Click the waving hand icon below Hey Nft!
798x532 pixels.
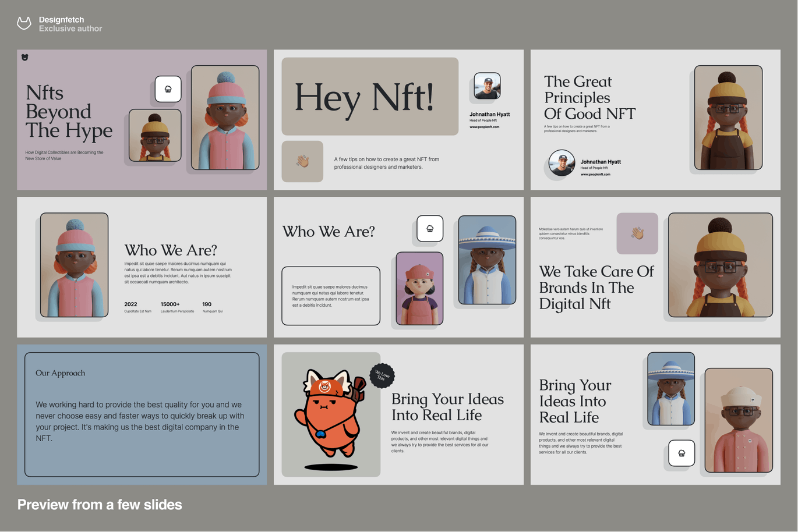302,161
